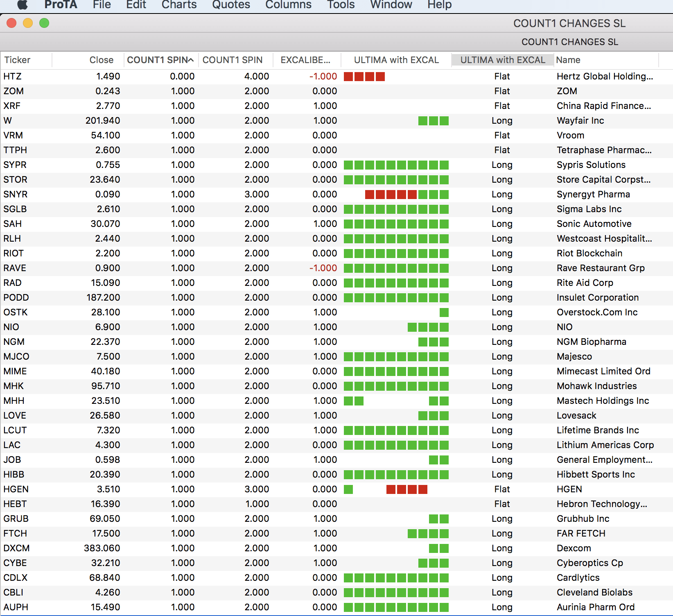The width and height of the screenshot is (673, 616).
Task: Click the COUNT1 CHANGES SL tab label
Action: pyautogui.click(x=569, y=42)
